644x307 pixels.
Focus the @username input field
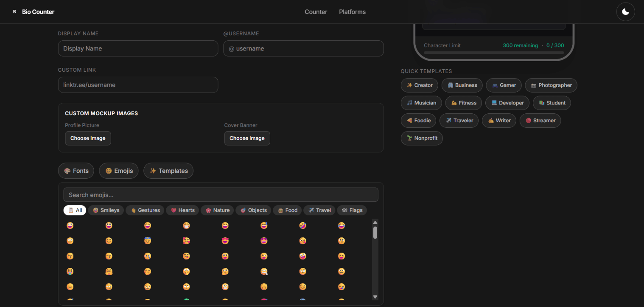[303, 48]
